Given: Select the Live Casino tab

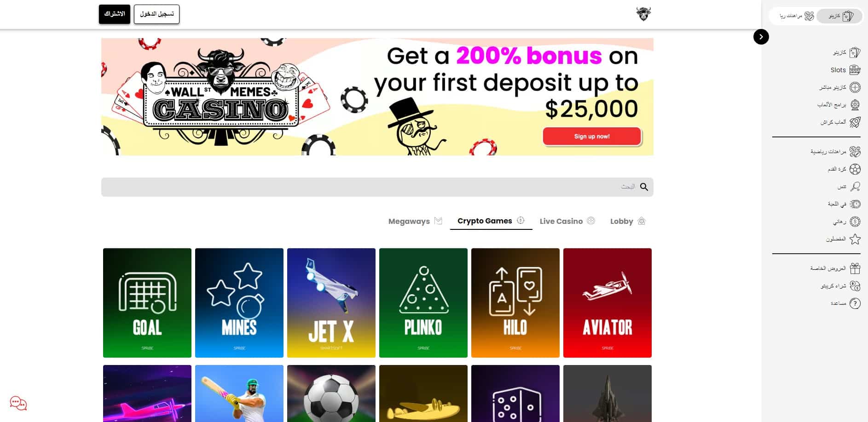Looking at the screenshot, I should pyautogui.click(x=567, y=221).
